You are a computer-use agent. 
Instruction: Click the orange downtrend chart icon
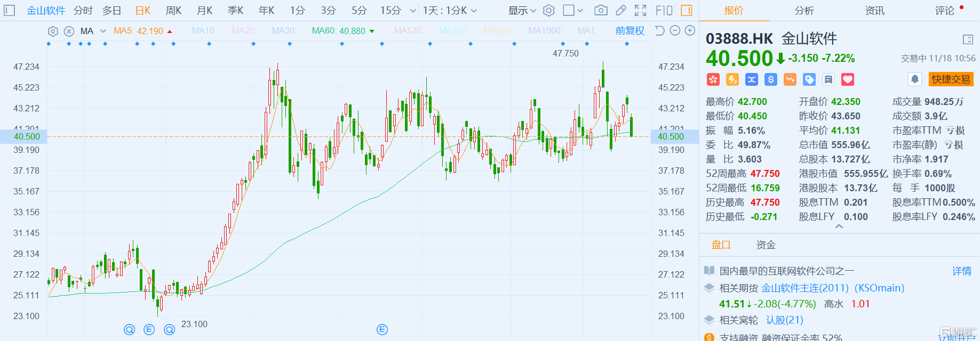pos(790,79)
